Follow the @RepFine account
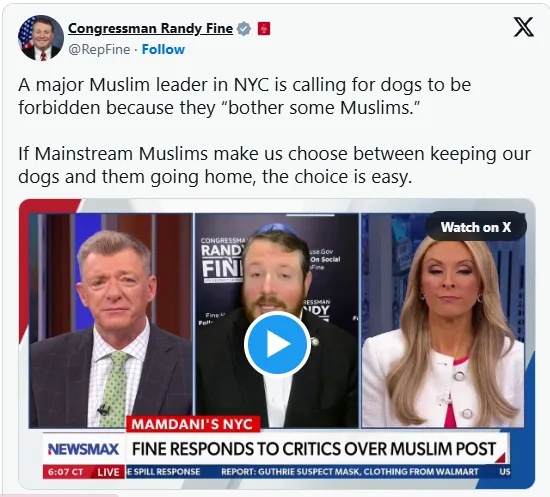 pos(163,49)
